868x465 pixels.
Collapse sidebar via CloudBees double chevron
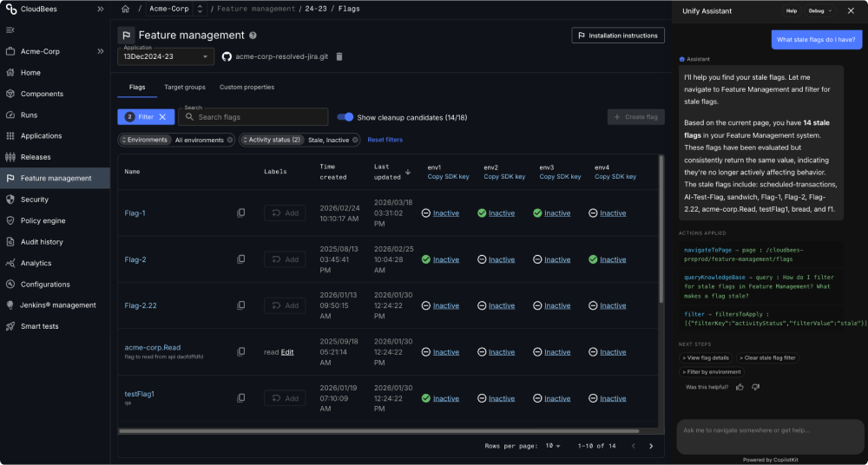click(x=100, y=10)
